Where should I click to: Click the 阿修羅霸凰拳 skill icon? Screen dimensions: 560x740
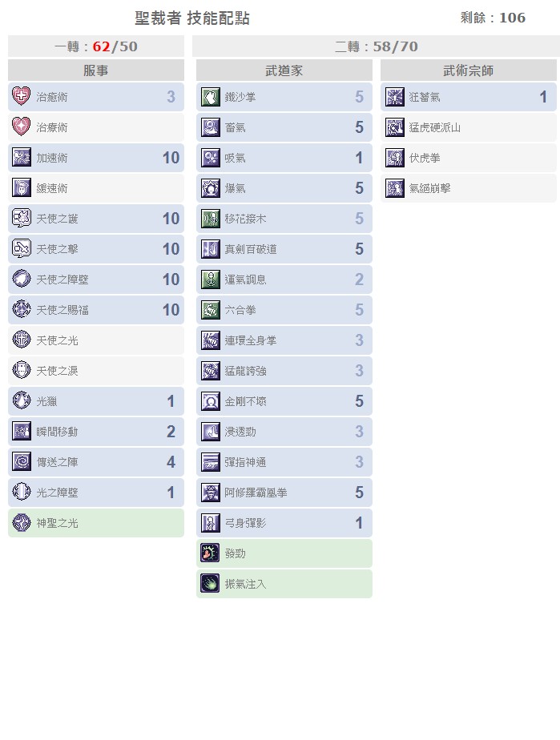pyautogui.click(x=210, y=493)
